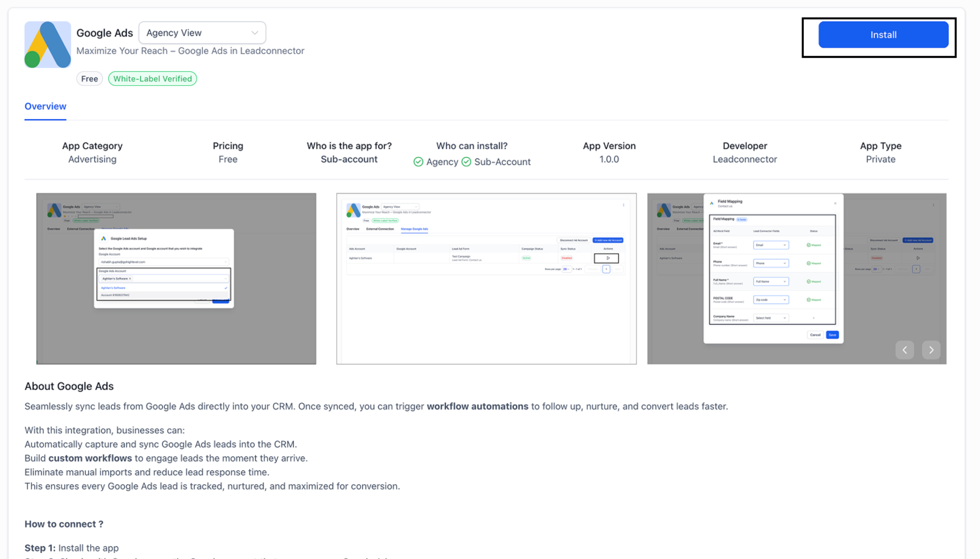The width and height of the screenshot is (980, 559).
Task: Open the Manage Google Ads table screenshot
Action: click(x=486, y=278)
